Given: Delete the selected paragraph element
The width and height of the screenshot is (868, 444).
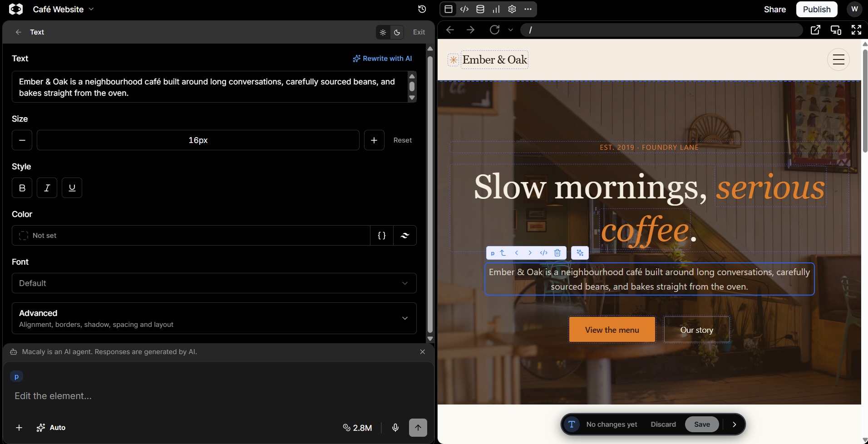Looking at the screenshot, I should click(x=557, y=253).
